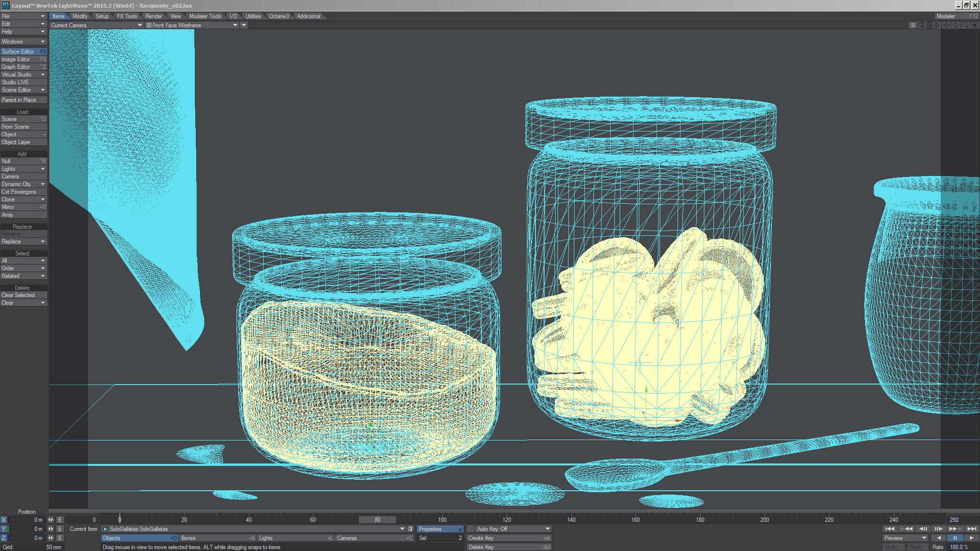Screen dimensions: 980x551
Task: Click the Parent in Place button
Action: click(x=23, y=100)
